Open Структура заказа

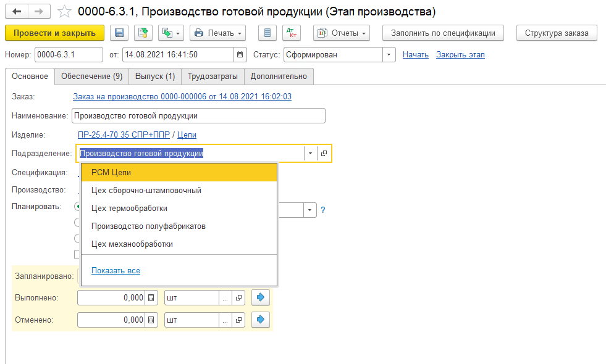(557, 33)
